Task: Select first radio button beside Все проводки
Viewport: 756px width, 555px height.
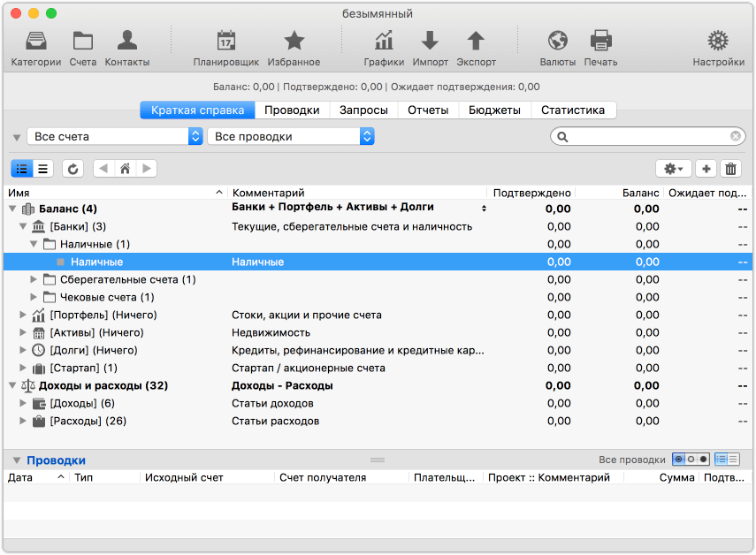Action: click(x=678, y=460)
